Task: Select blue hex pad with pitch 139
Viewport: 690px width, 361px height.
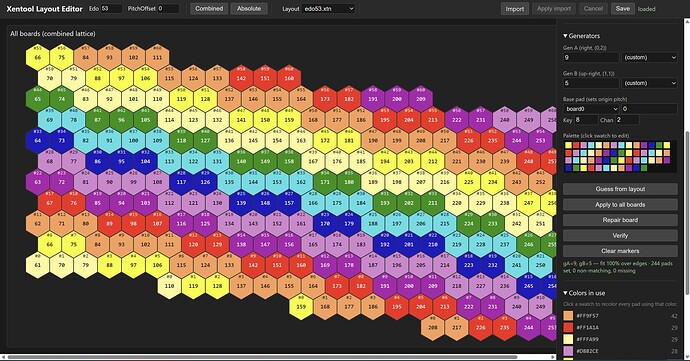Action: pos(241,203)
